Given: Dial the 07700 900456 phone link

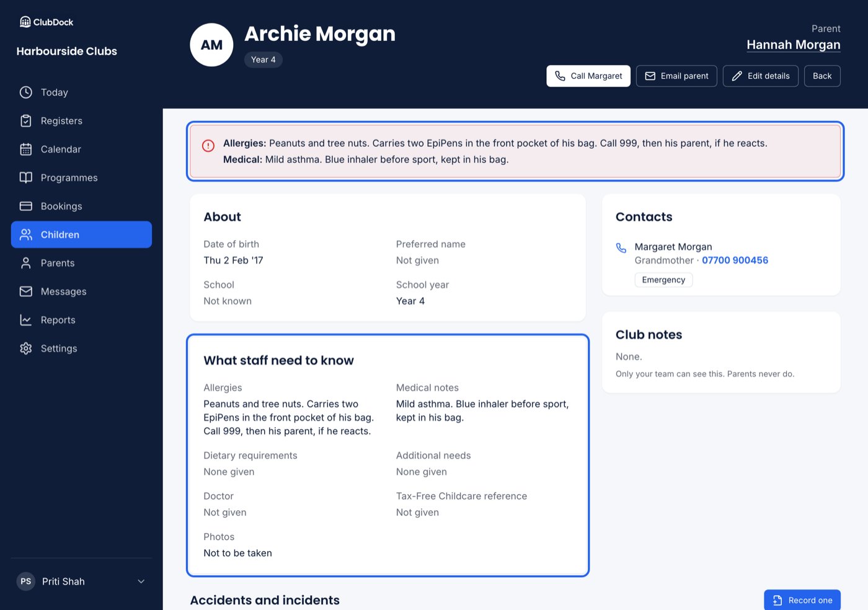Looking at the screenshot, I should point(735,260).
